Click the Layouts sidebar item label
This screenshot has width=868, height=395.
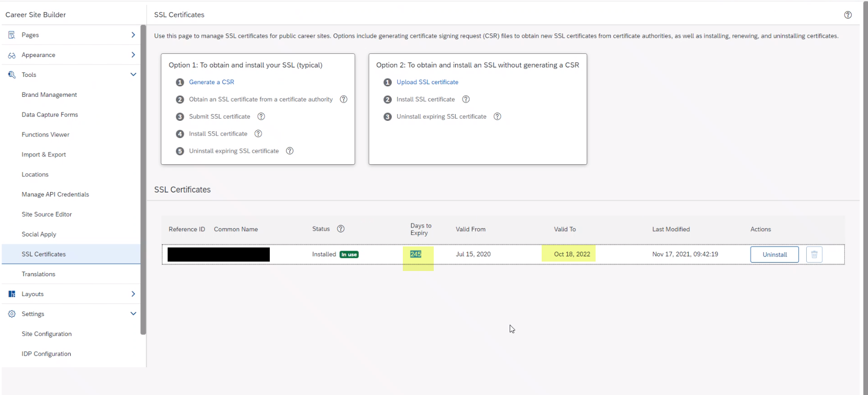click(x=32, y=294)
